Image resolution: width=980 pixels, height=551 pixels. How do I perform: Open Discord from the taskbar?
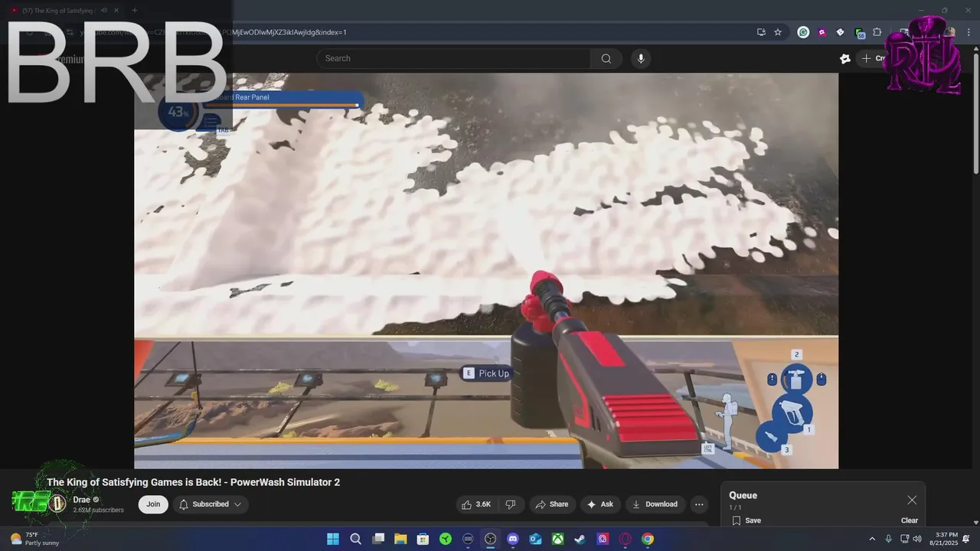(513, 539)
